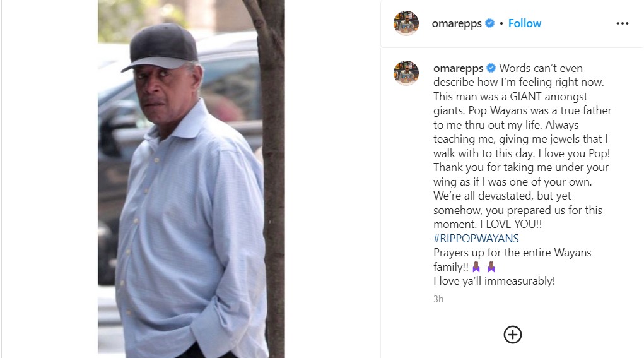Open omarepps username in the post header
The width and height of the screenshot is (644, 358).
click(x=456, y=23)
